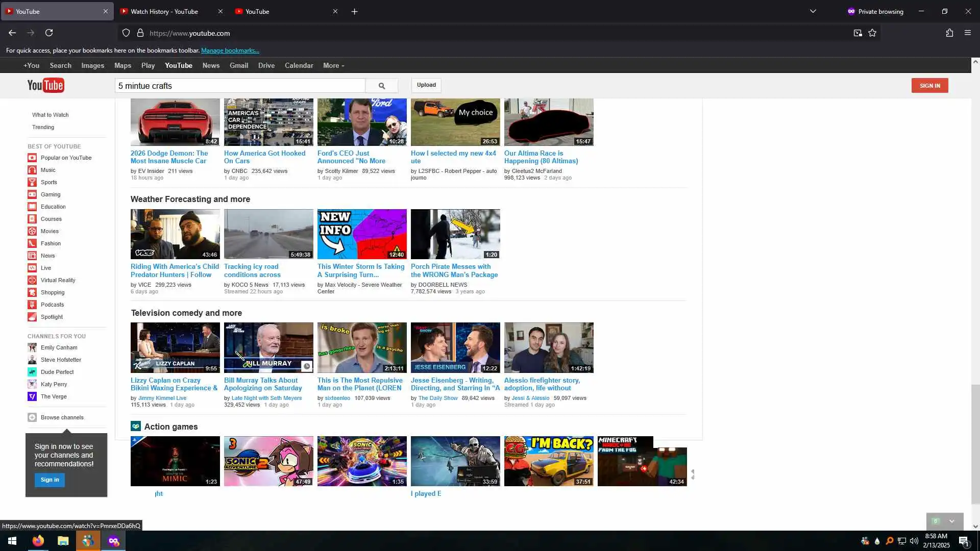
Task: Open Firefox from the Windows taskbar
Action: pos(38,541)
